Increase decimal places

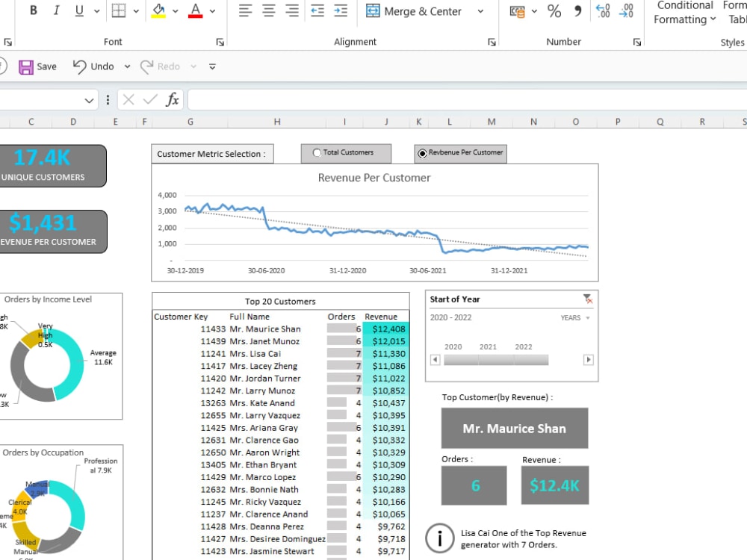point(603,11)
